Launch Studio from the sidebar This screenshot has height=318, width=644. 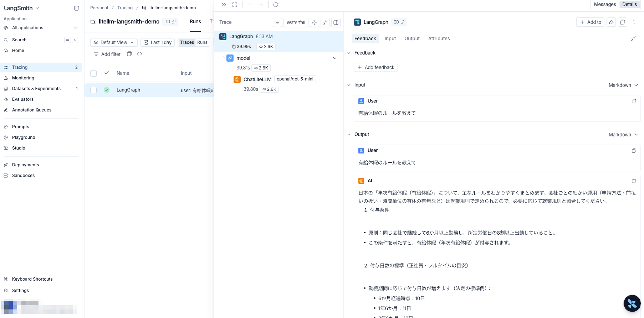(x=41, y=148)
